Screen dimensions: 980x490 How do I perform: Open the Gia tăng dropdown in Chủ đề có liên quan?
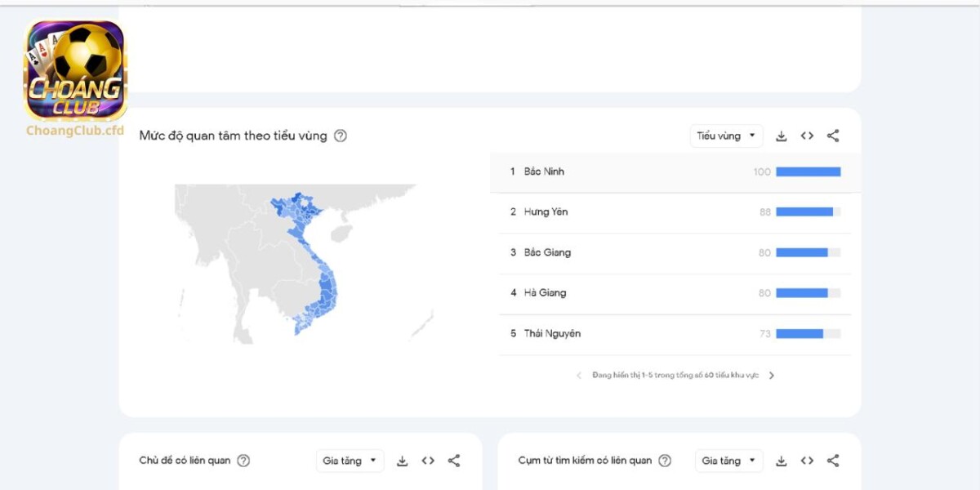coord(350,460)
